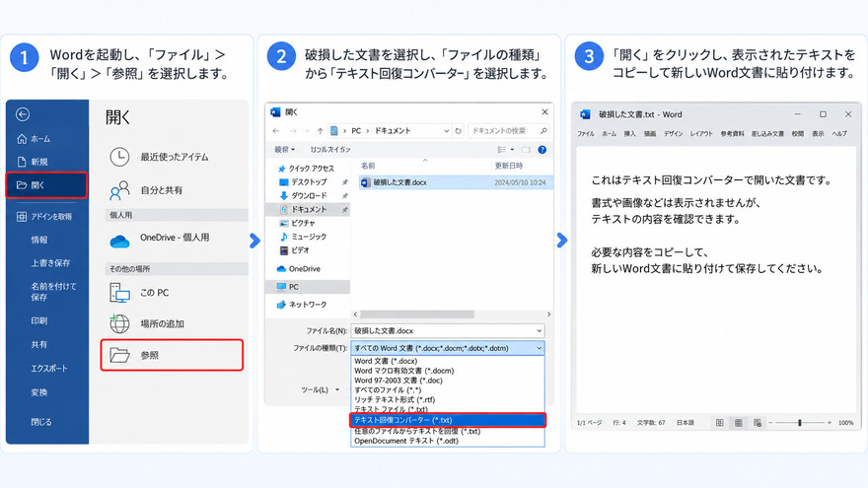Click the back arrow in the 開く dialog
Viewport: 868px width, 488px height.
275,131
